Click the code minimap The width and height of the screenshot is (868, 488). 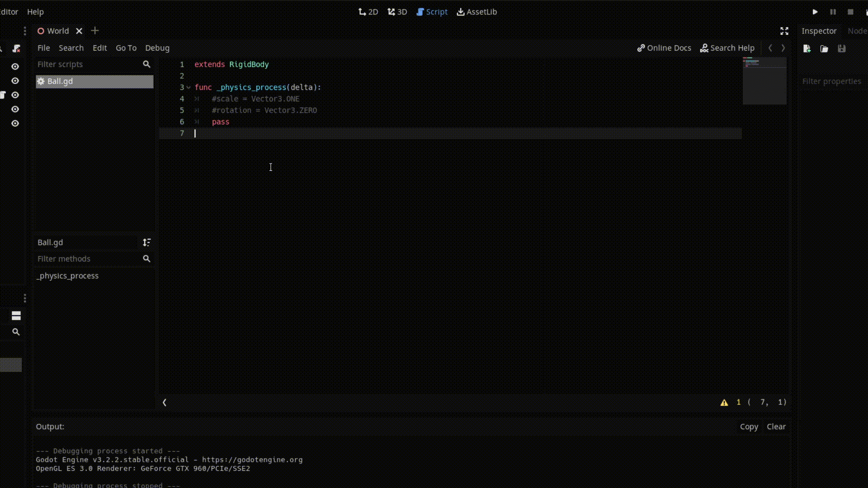point(764,80)
